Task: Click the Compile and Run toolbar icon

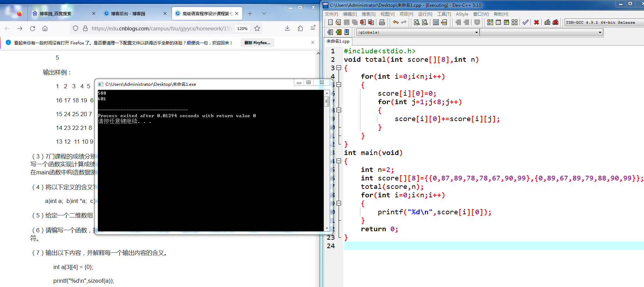Action: click(506, 22)
